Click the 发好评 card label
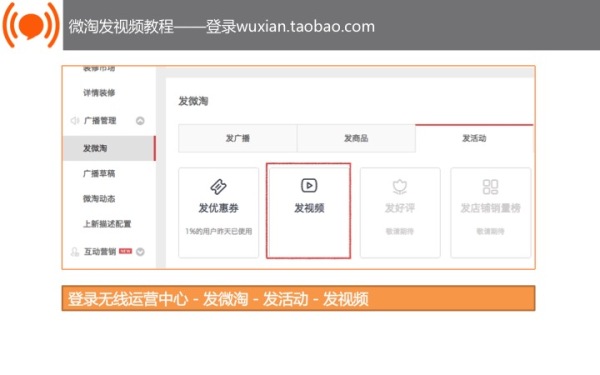Viewport: 600px width, 375px height. pos(400,208)
